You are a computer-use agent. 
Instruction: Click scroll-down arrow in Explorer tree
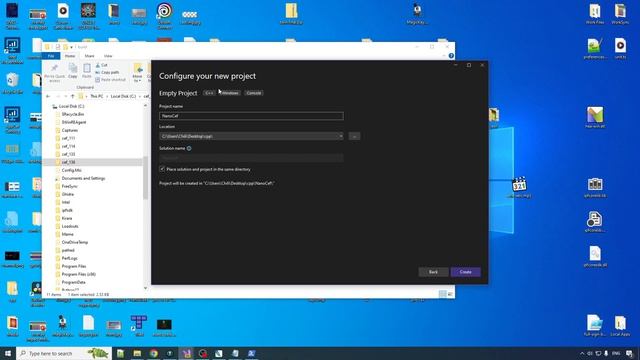click(145, 288)
